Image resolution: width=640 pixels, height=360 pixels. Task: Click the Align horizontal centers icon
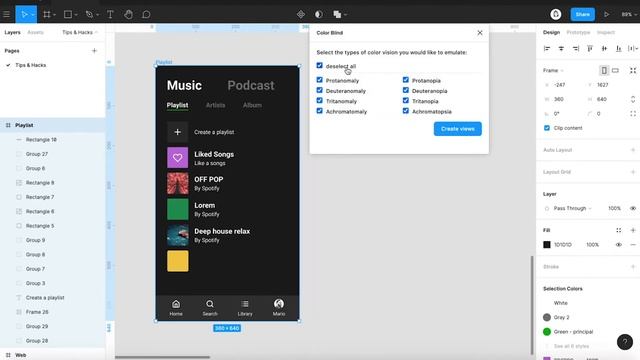pos(561,49)
